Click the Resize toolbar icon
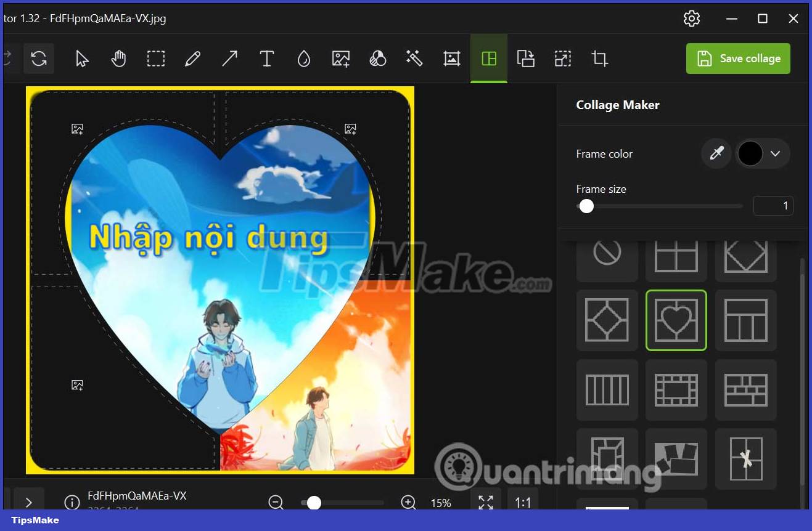 tap(562, 59)
